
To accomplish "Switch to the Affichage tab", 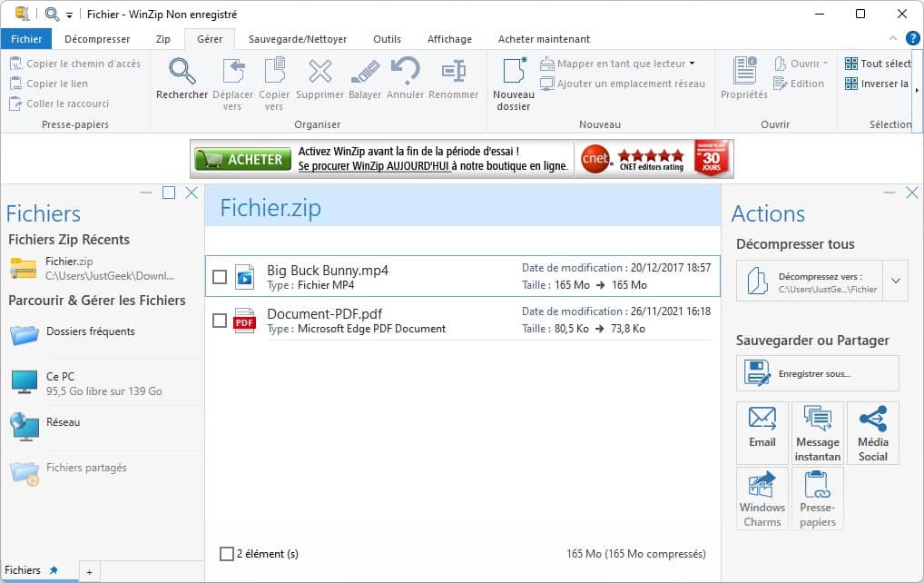I will click(449, 39).
